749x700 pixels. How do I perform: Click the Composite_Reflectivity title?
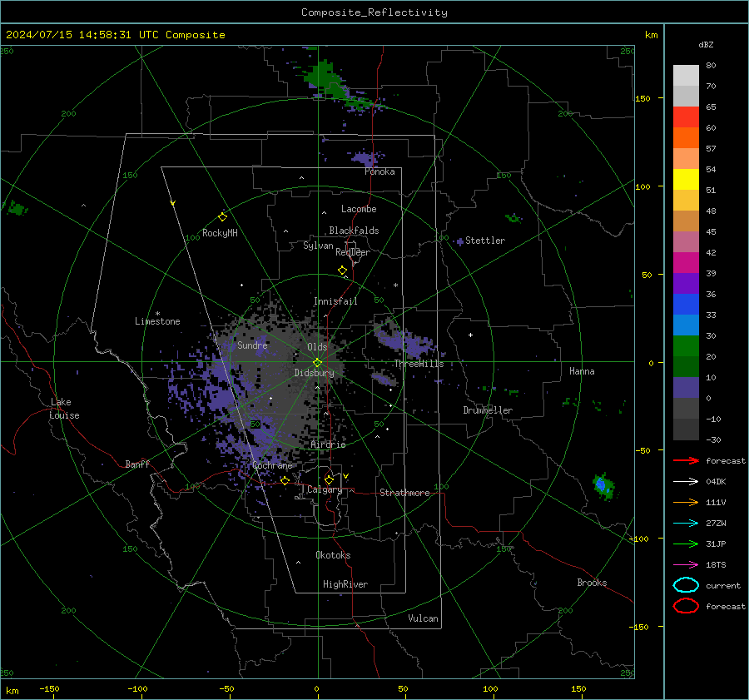tap(374, 12)
